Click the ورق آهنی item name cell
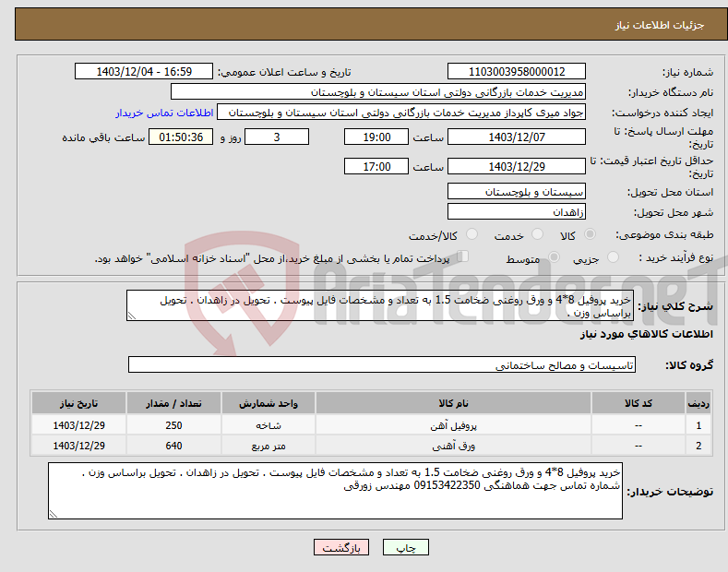The height and width of the screenshot is (572, 728). point(453,446)
